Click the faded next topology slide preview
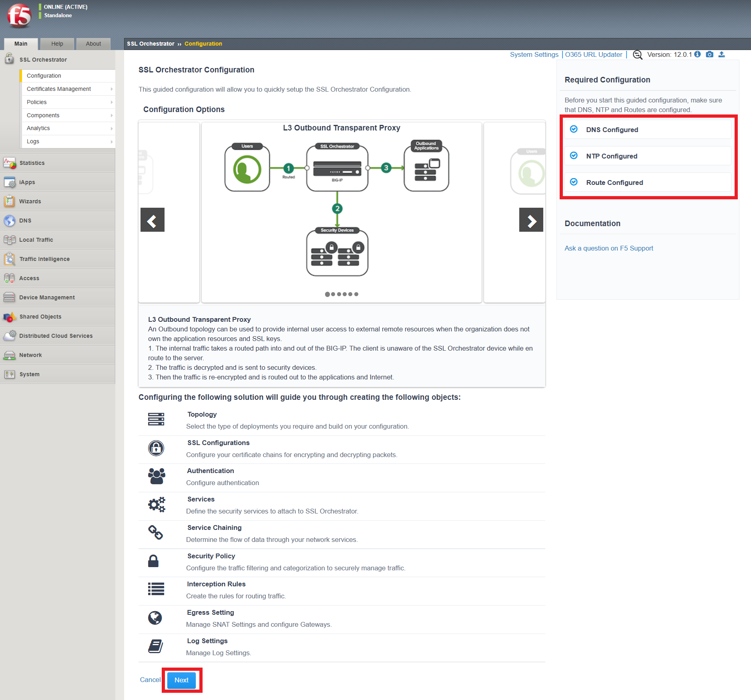 (x=514, y=212)
